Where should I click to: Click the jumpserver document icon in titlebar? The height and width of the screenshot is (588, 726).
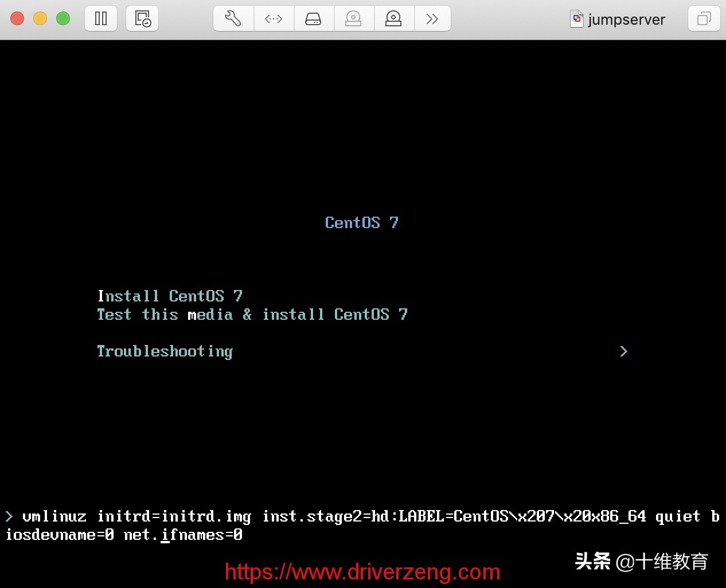point(577,19)
